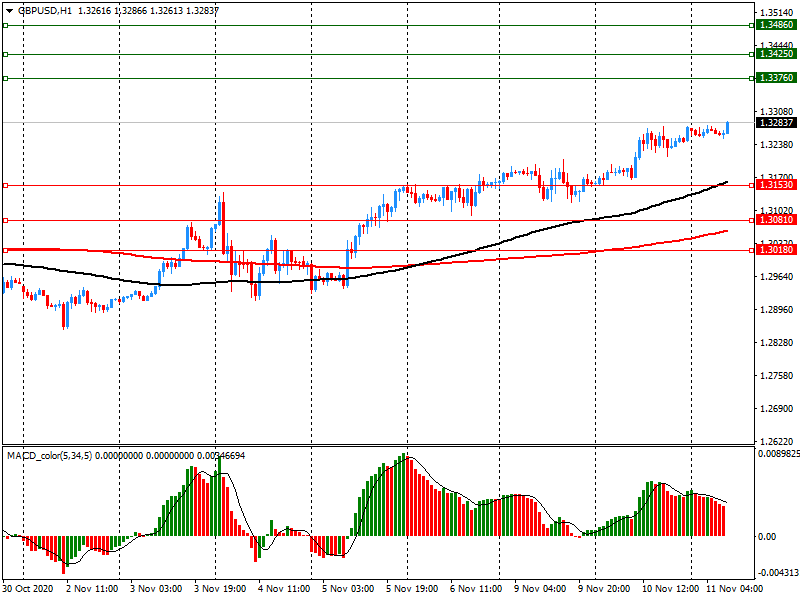Click the 11 Nov 04:00 time label
This screenshot has width=800, height=600.
735,589
